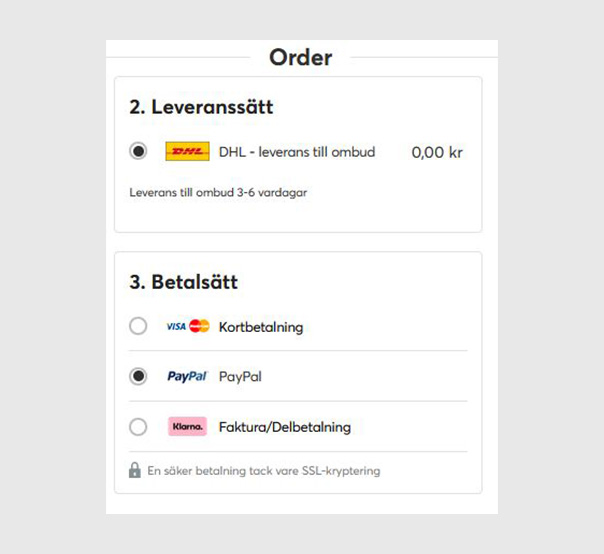The height and width of the screenshot is (554, 604).
Task: Select Kortbetalning radio button
Action: click(138, 326)
